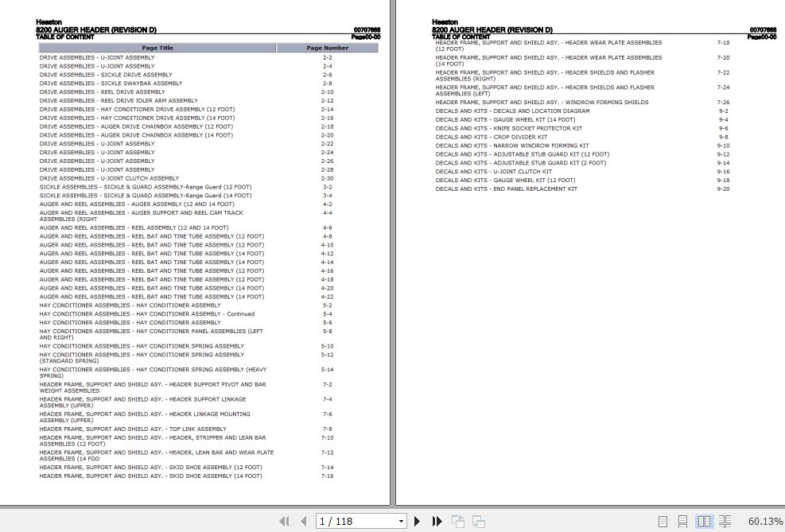Open the page number dropdown arrow
Screen dimensions: 785x532
coord(401,522)
